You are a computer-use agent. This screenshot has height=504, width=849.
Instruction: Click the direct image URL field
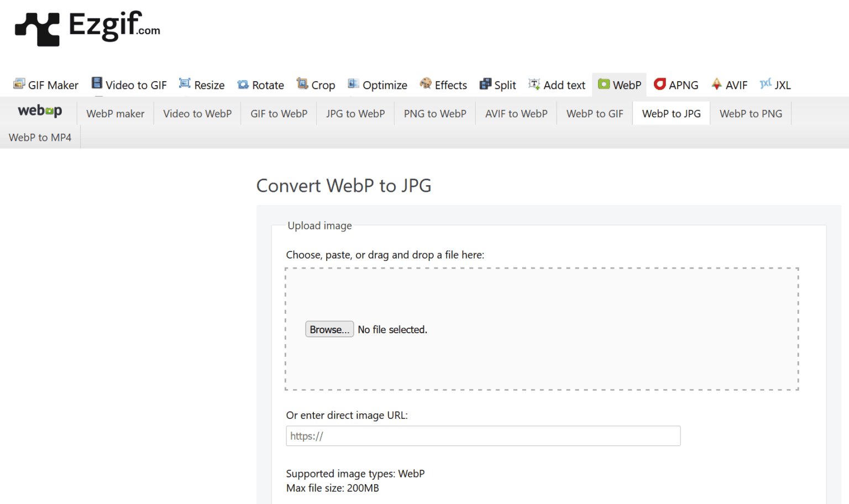pos(483,436)
